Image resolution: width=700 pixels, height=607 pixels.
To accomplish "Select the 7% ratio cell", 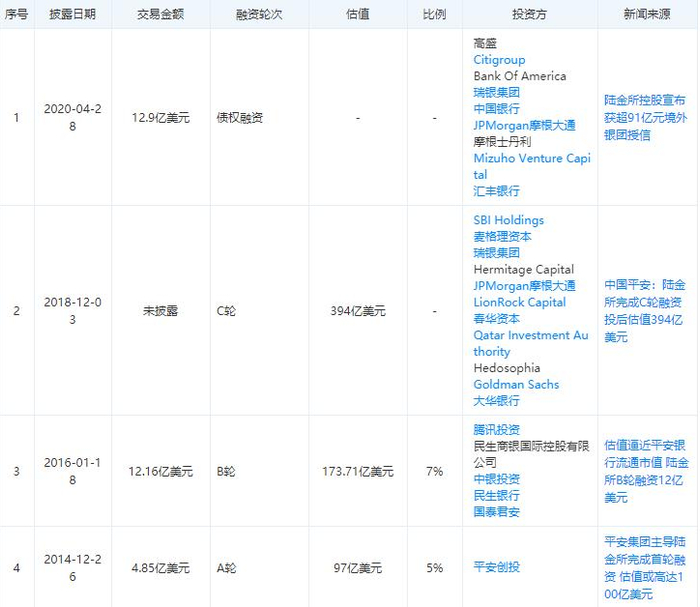I will [434, 471].
